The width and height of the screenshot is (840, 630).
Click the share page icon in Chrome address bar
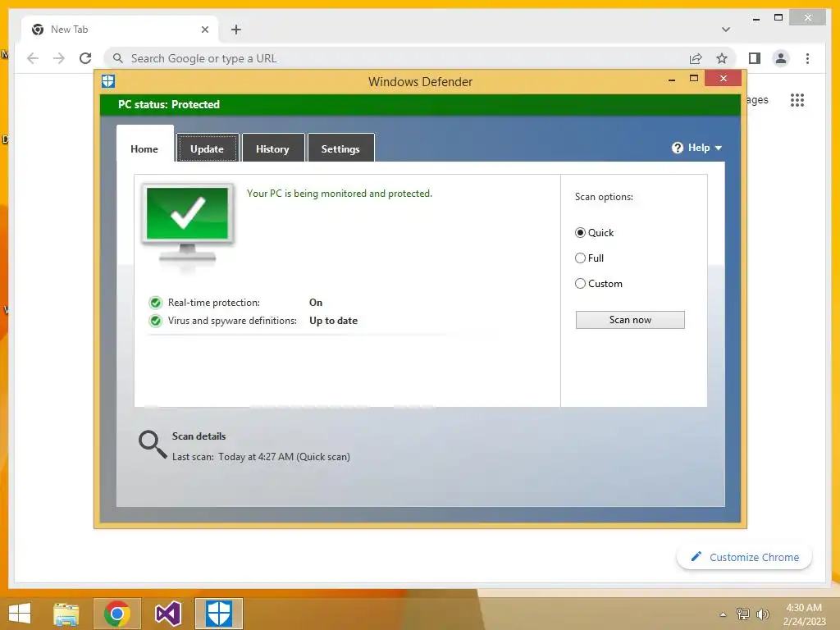[x=696, y=58]
